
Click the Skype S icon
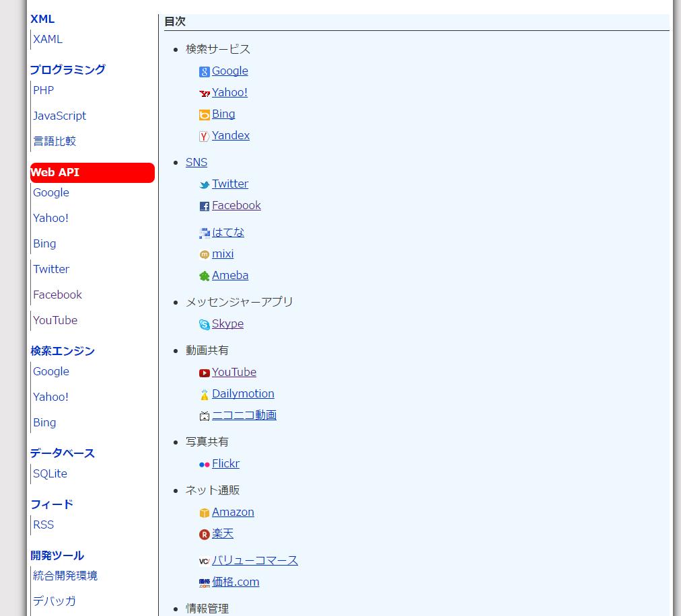pyautogui.click(x=204, y=325)
